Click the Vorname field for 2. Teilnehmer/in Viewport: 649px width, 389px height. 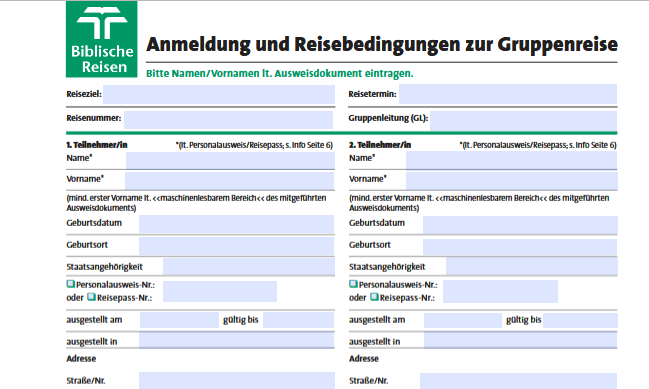pyautogui.click(x=512, y=181)
